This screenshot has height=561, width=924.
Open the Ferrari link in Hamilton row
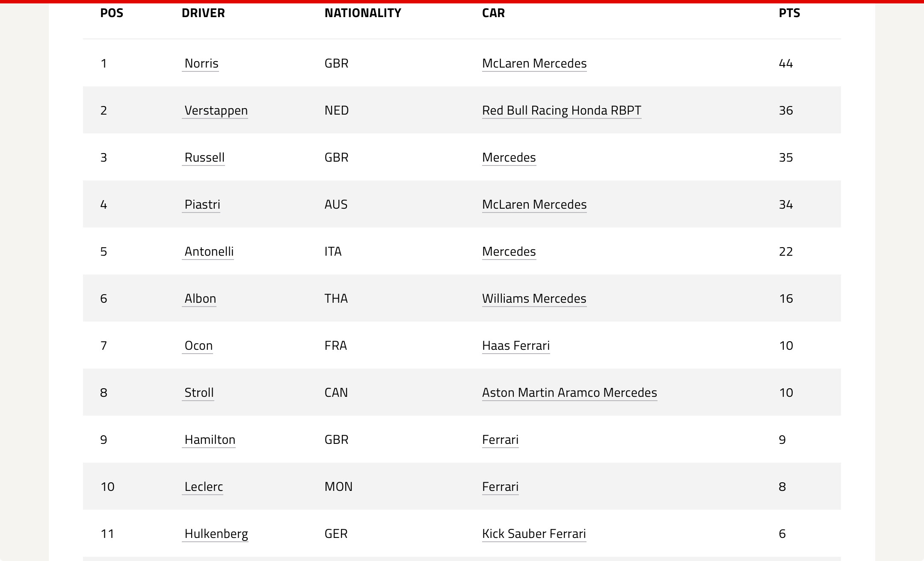(x=500, y=440)
